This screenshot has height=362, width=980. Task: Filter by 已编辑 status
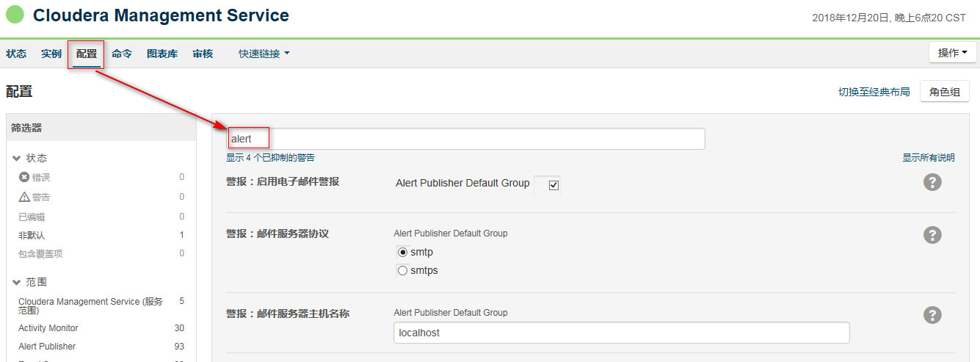tap(32, 217)
